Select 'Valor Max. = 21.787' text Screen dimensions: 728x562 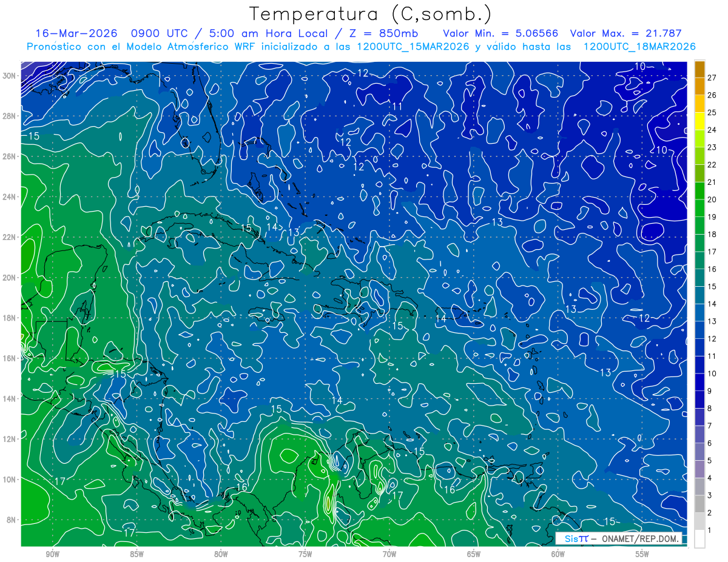click(x=626, y=34)
